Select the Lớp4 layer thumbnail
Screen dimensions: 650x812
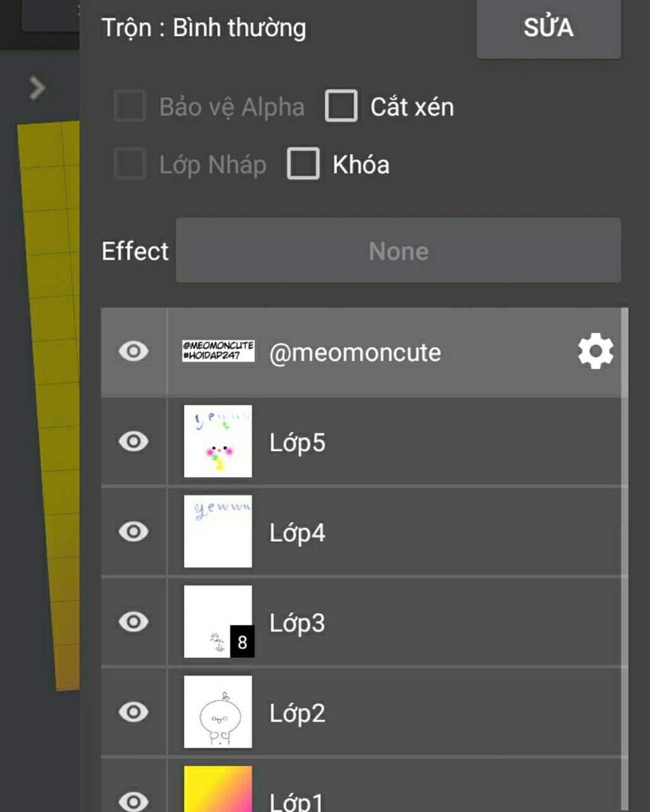pyautogui.click(x=218, y=531)
